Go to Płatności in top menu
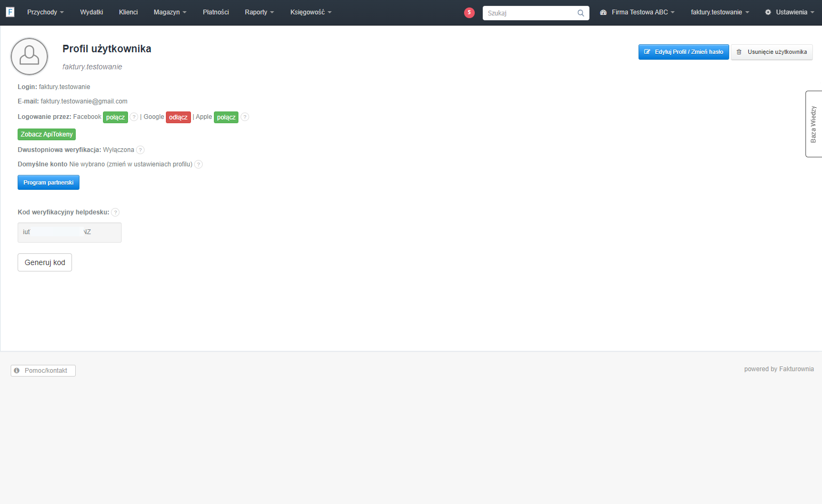This screenshot has height=504, width=822. point(216,12)
